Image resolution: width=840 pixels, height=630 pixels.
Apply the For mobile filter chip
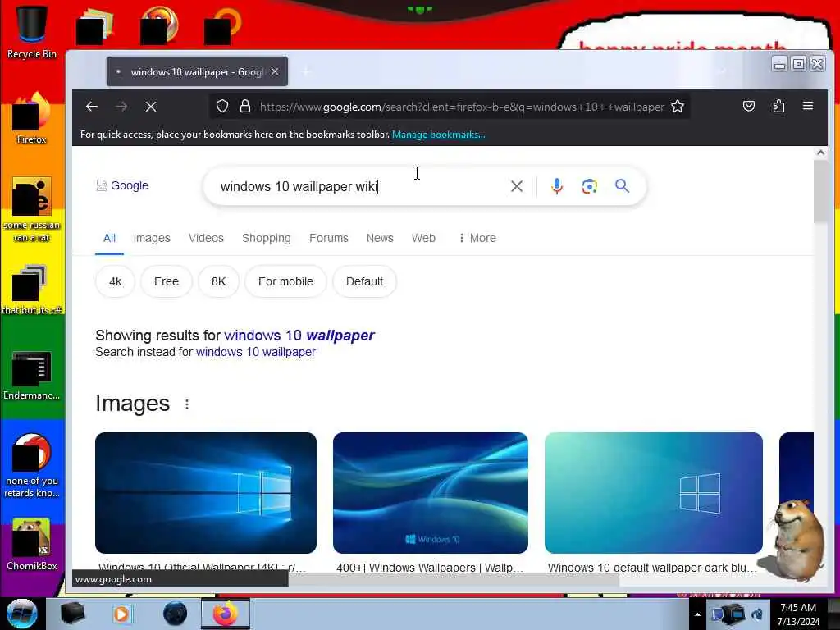point(285,281)
